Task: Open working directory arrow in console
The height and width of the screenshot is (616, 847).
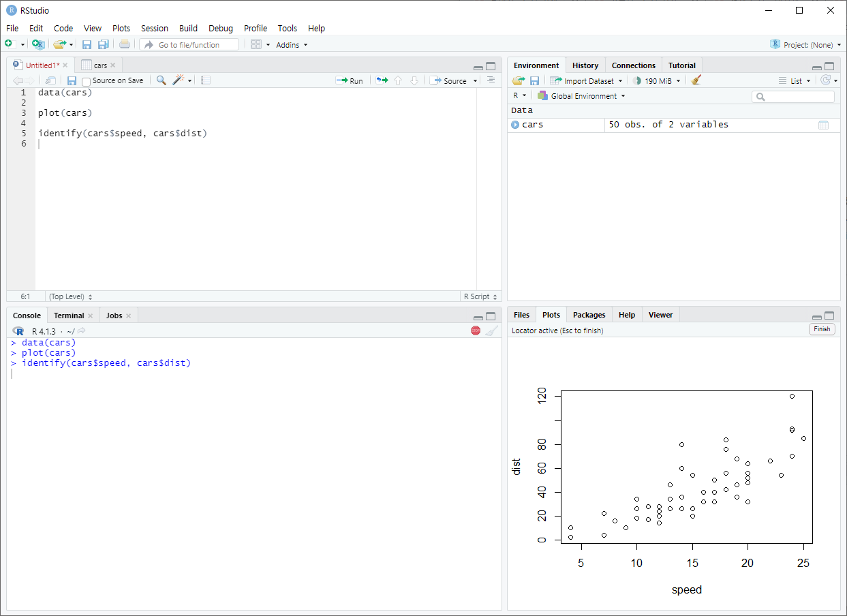Action: [x=82, y=331]
